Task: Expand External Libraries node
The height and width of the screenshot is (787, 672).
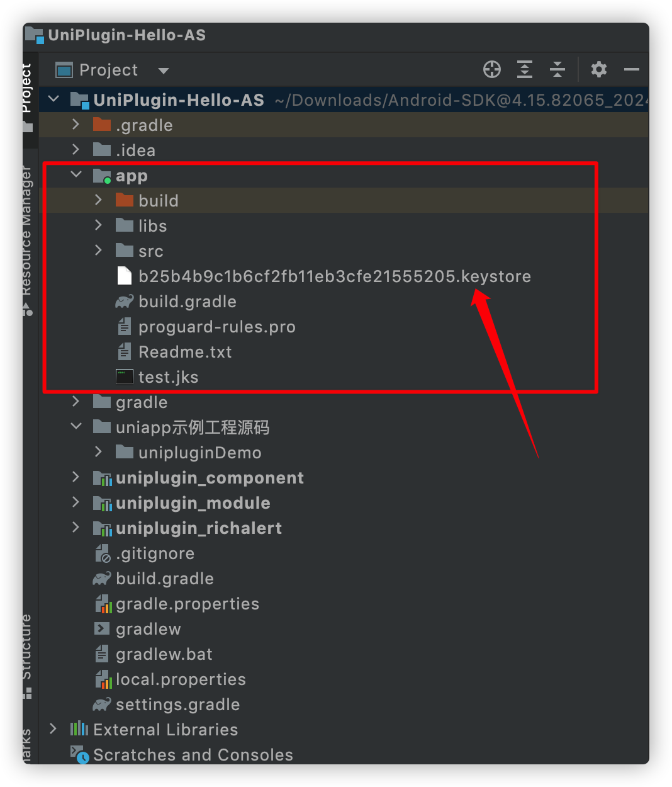Action: coord(53,728)
